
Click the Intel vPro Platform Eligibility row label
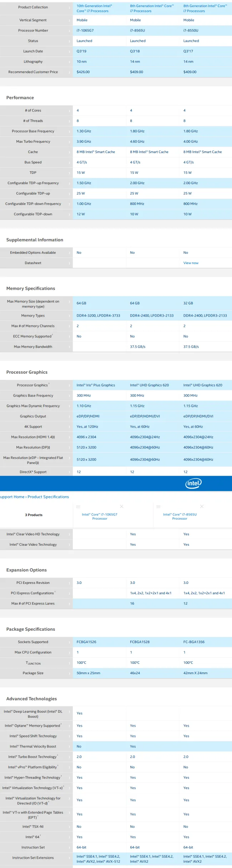[32, 767]
